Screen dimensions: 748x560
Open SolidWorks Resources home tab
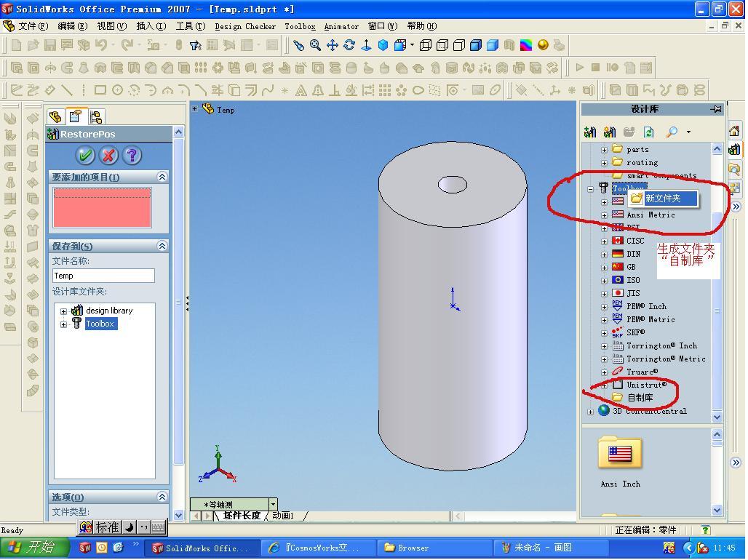[x=735, y=131]
